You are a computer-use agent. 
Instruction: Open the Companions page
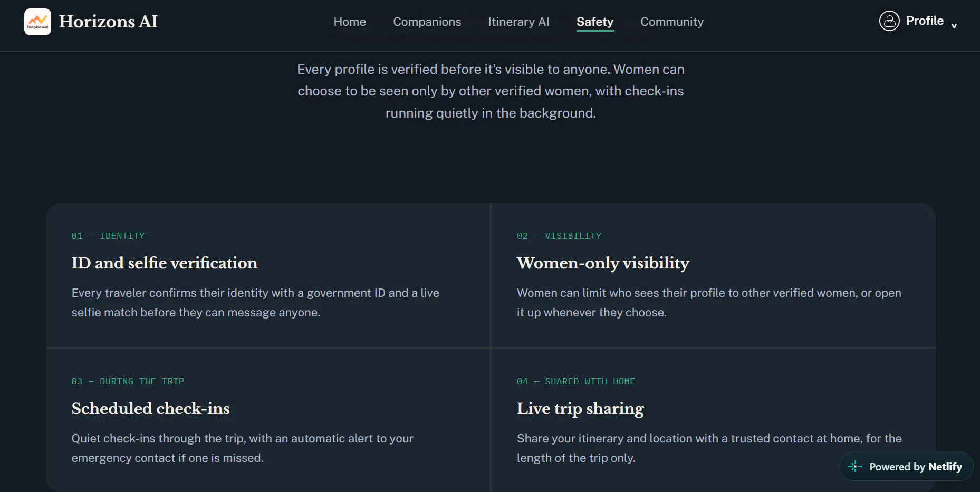pos(427,22)
